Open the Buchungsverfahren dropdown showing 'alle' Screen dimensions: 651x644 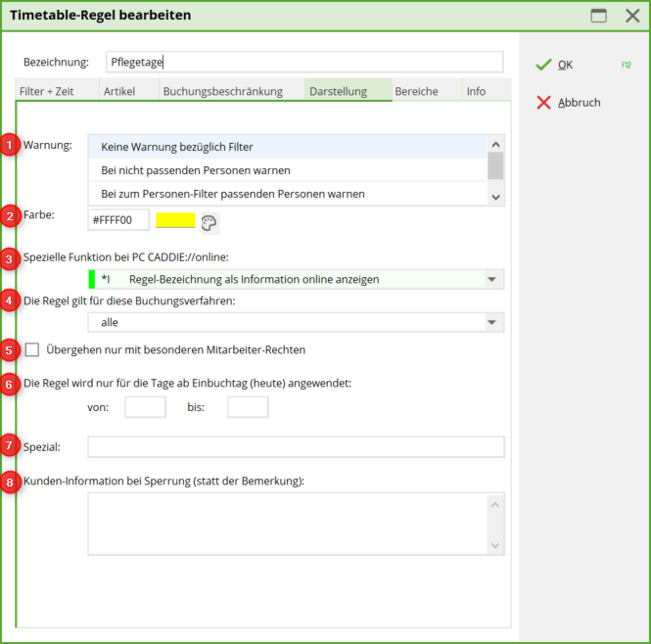click(490, 322)
